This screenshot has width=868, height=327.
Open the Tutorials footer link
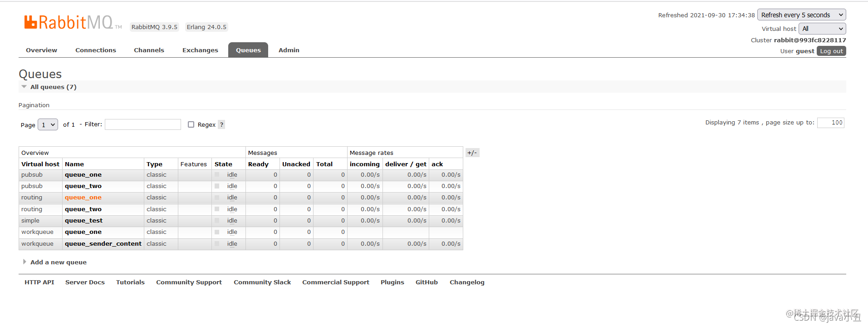(x=130, y=282)
